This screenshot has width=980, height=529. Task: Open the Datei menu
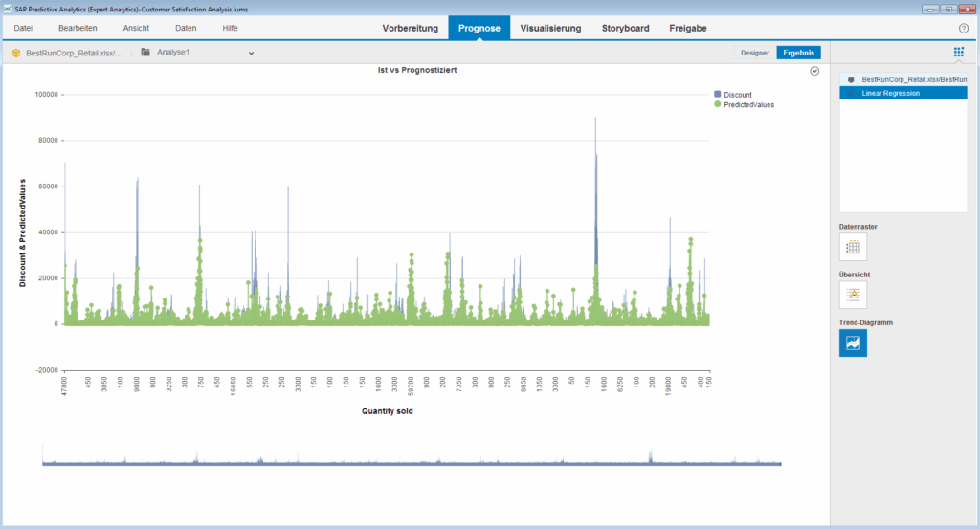(23, 28)
